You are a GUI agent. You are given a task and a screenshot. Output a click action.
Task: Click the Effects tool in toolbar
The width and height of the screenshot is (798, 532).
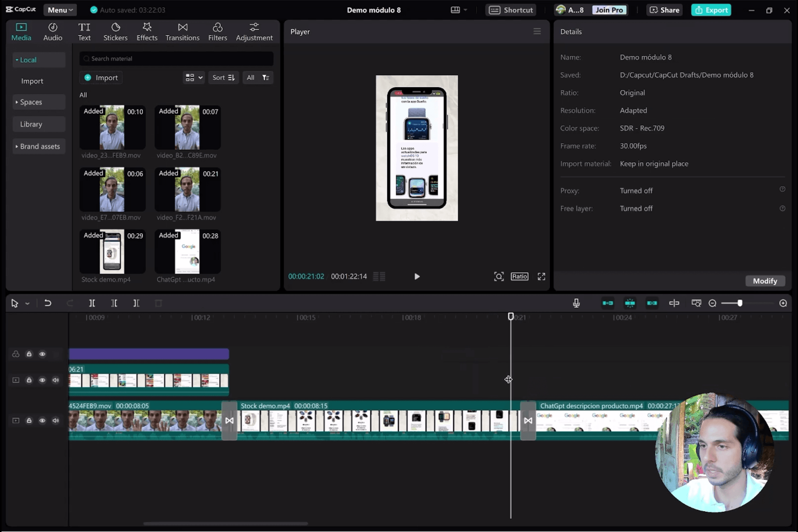tap(147, 31)
